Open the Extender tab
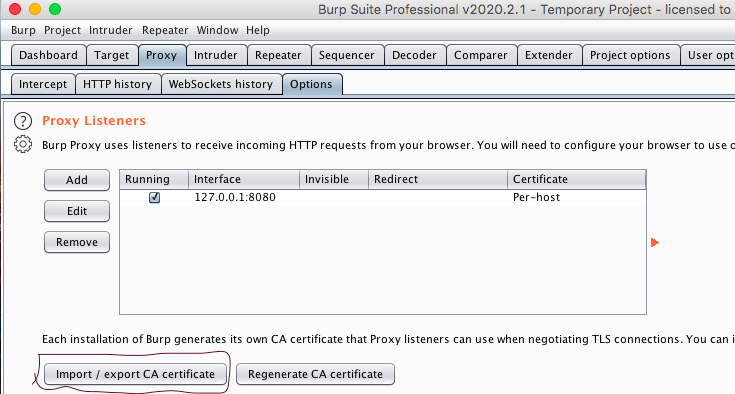The width and height of the screenshot is (735, 394). pyautogui.click(x=548, y=55)
